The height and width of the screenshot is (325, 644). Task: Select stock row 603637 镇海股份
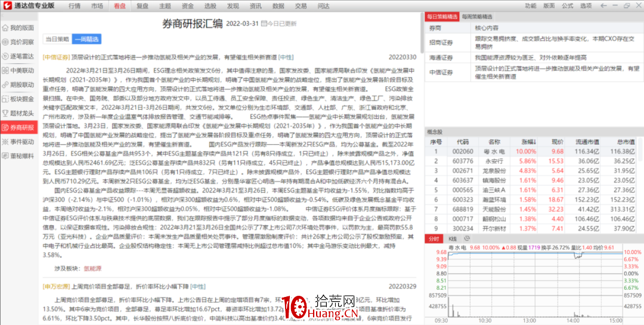[531, 180]
